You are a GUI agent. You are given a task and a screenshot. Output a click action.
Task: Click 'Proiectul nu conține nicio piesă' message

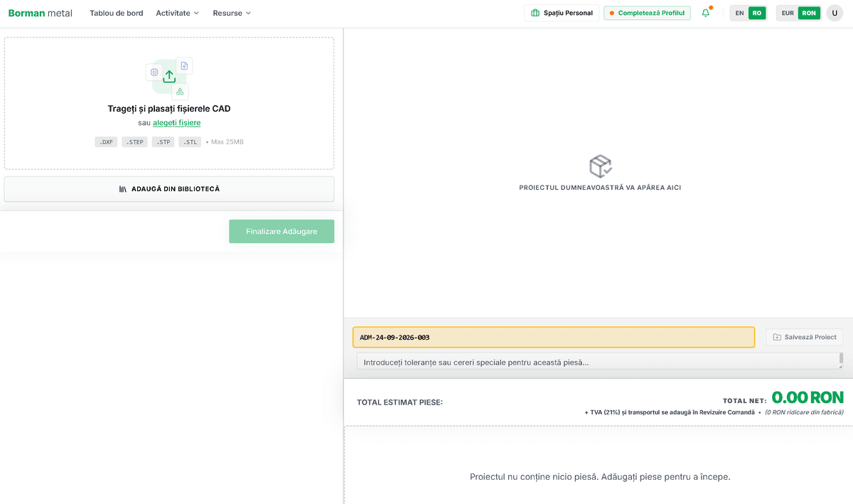click(x=600, y=476)
